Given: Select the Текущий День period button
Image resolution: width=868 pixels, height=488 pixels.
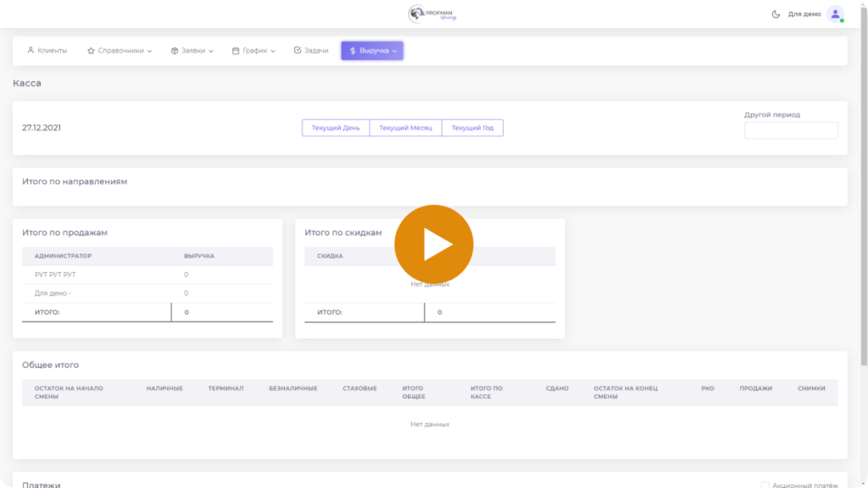Looking at the screenshot, I should tap(336, 128).
